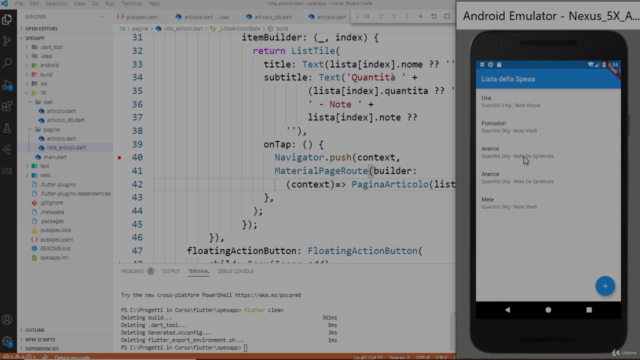Click the terminal prompt input cursor
The height and width of the screenshot is (360, 640).
245,348
